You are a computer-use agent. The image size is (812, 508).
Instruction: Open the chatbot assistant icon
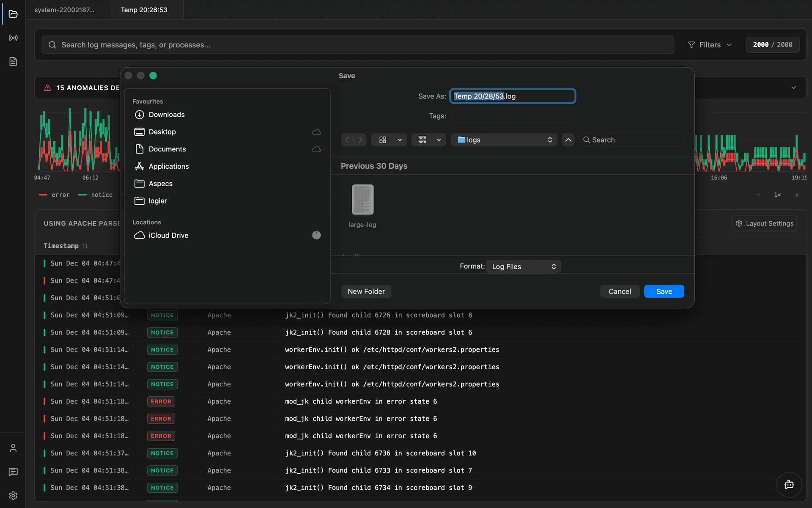789,485
